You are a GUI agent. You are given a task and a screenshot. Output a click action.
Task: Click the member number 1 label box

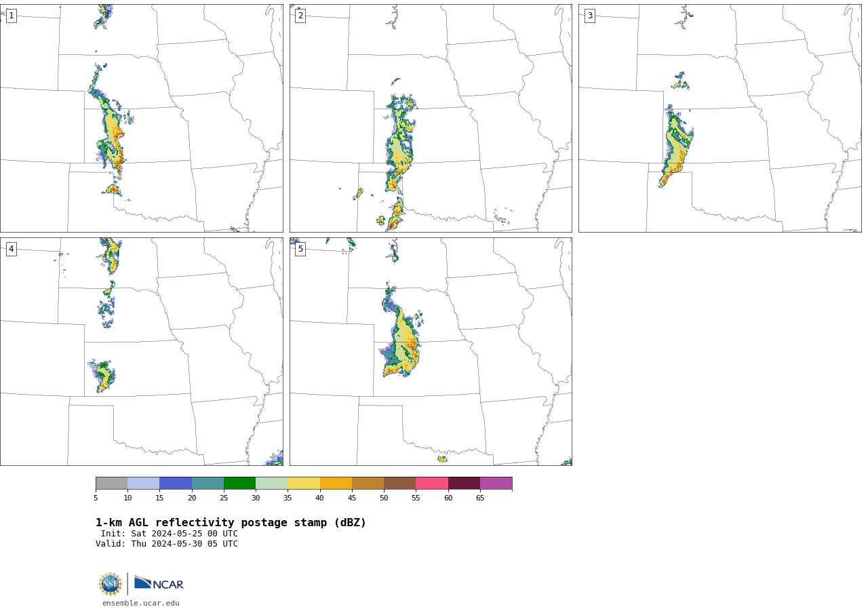[x=11, y=16]
